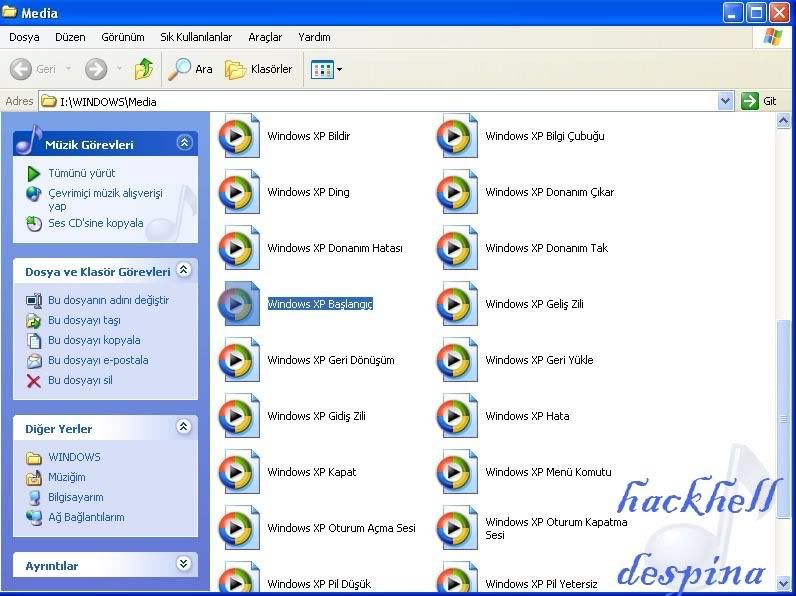Click the Windows XP Kapat file name
Image resolution: width=796 pixels, height=596 pixels.
coord(312,472)
